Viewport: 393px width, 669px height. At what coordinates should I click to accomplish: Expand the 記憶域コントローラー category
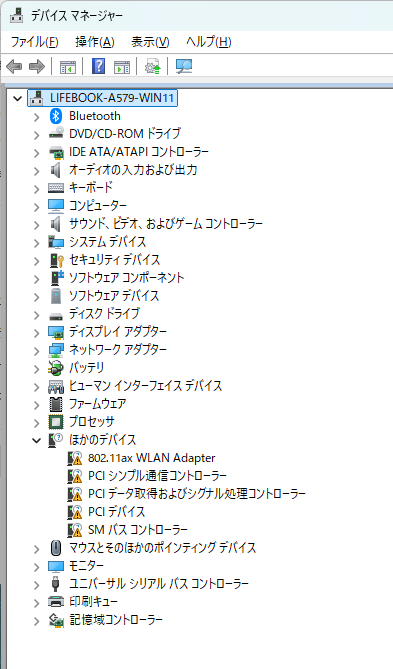click(37, 620)
